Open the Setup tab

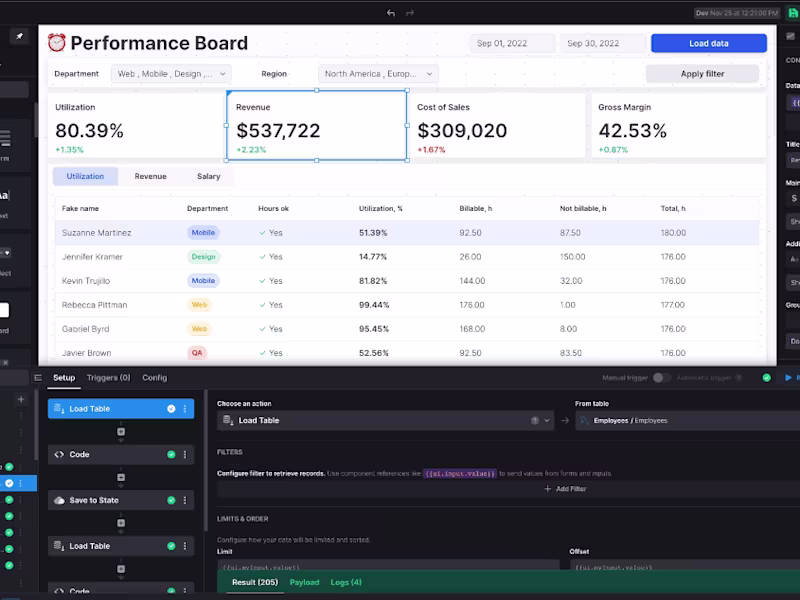pyautogui.click(x=64, y=378)
